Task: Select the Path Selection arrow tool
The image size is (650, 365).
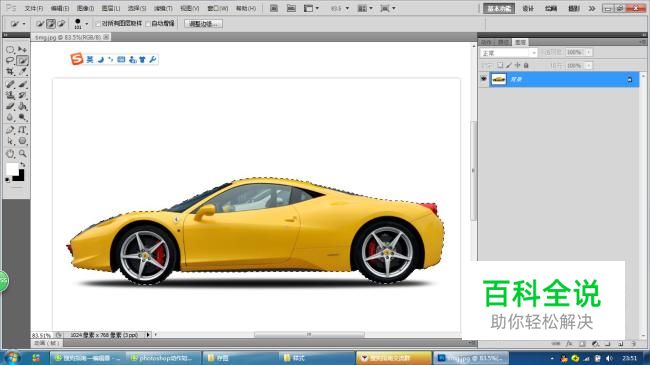Action: tap(10, 141)
